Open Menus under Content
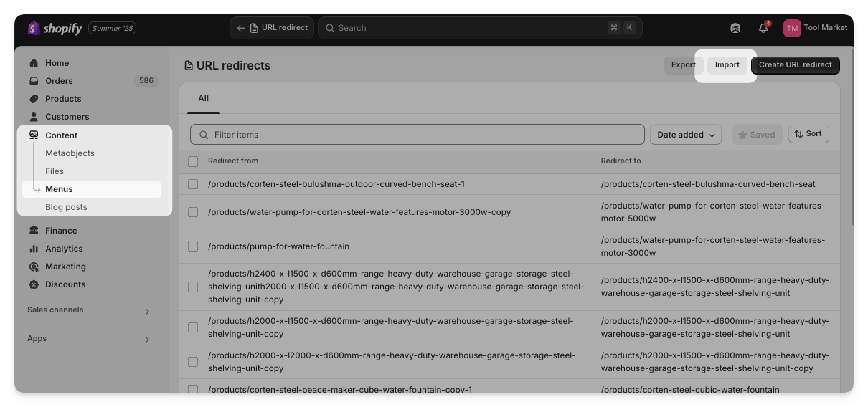Screen dimensions: 868x407 [x=59, y=189]
